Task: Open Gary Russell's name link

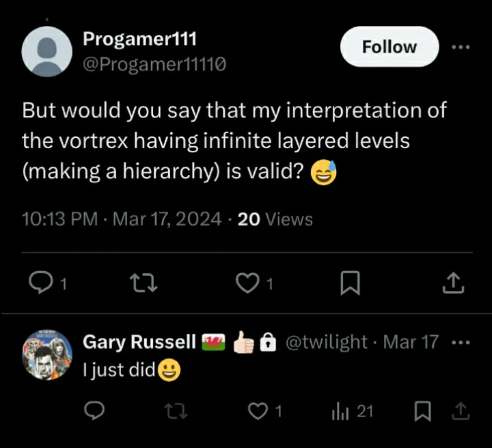Action: point(139,341)
